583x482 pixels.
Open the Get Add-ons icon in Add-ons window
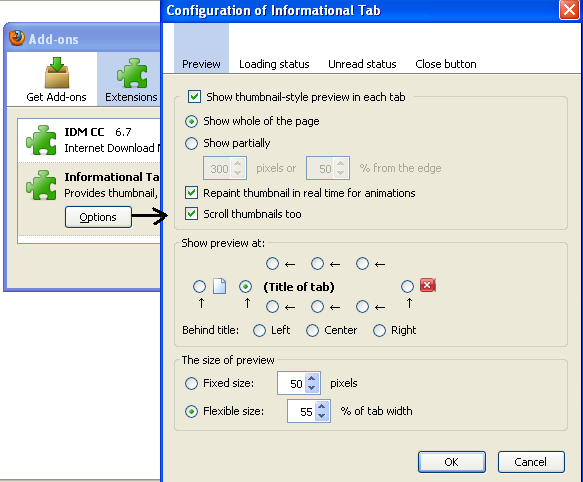tap(57, 73)
